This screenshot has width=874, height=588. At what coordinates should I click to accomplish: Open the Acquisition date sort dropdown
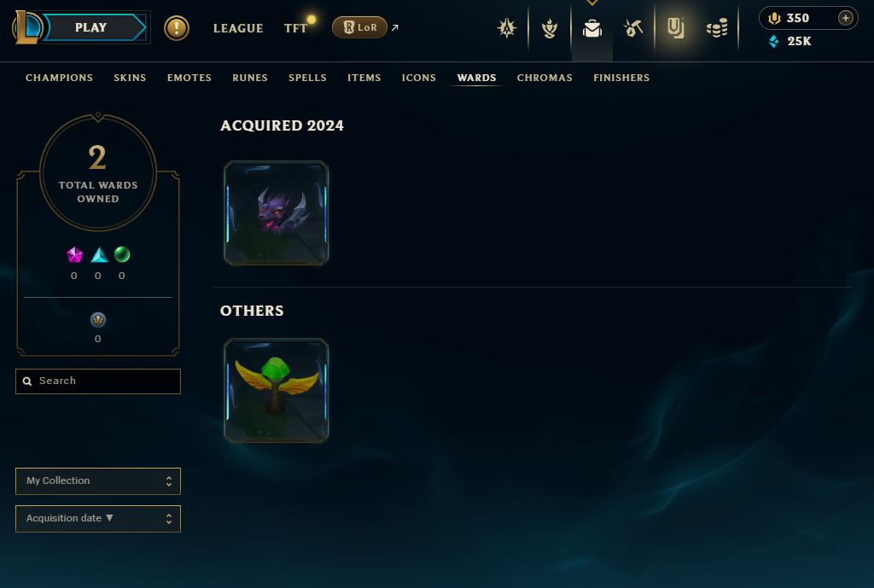98,519
